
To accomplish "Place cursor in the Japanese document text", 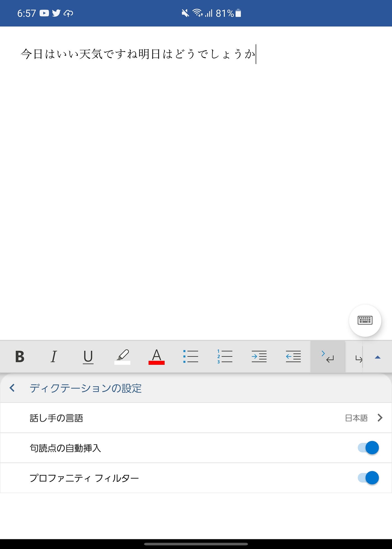I will pyautogui.click(x=138, y=54).
